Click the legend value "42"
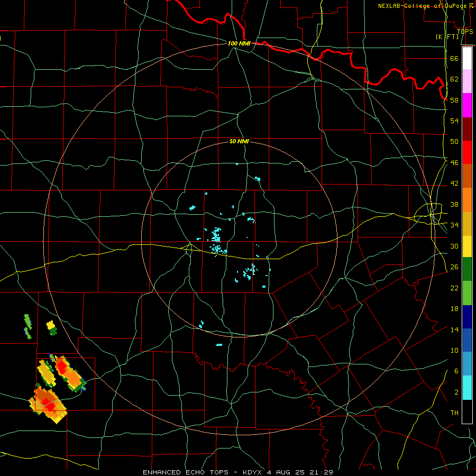Screen dimensions: 476x476 pos(454,184)
